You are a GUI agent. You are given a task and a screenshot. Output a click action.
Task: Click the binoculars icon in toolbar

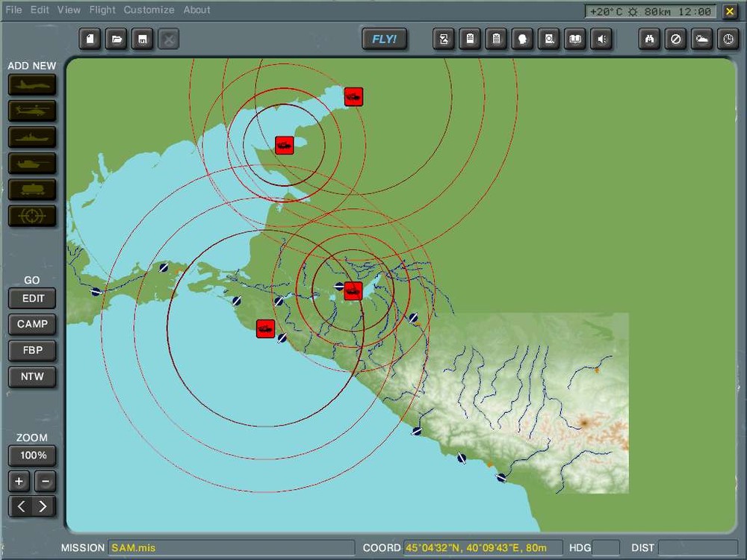(649, 40)
